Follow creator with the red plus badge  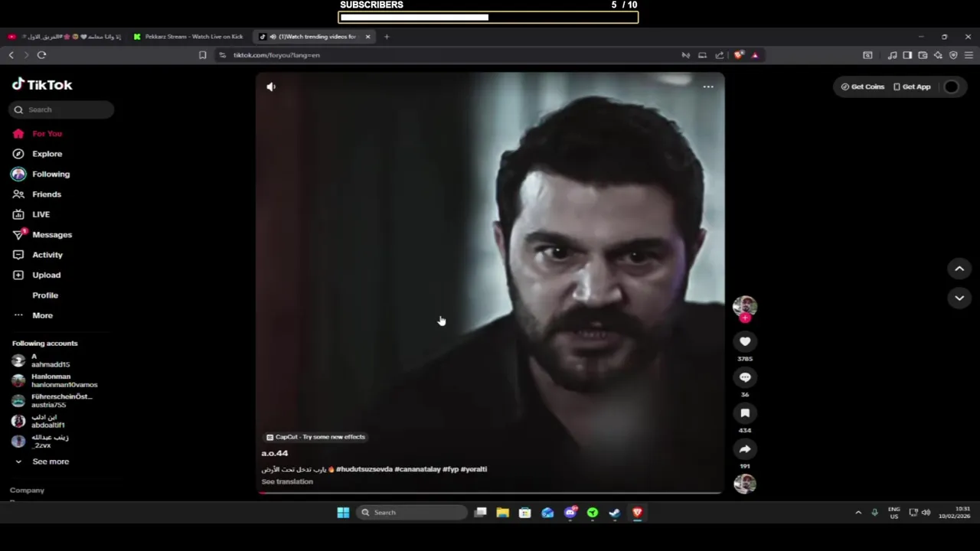pos(745,318)
